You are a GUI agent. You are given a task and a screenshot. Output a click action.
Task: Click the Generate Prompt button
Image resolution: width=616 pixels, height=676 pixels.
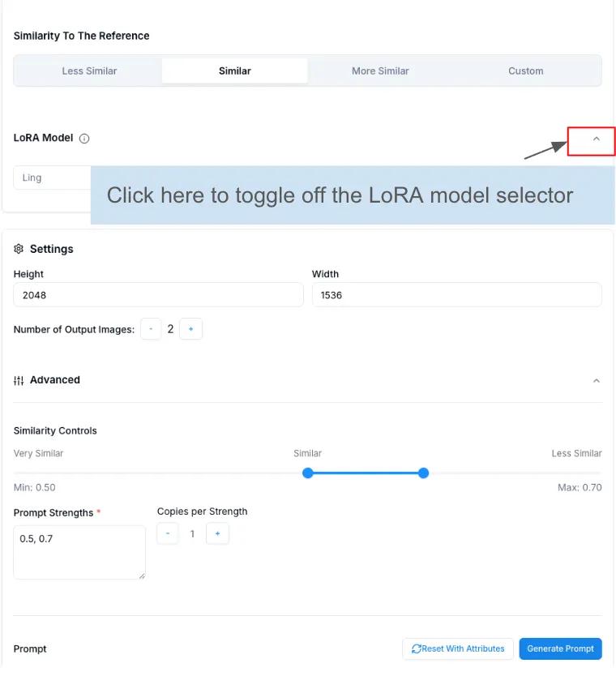[560, 648]
